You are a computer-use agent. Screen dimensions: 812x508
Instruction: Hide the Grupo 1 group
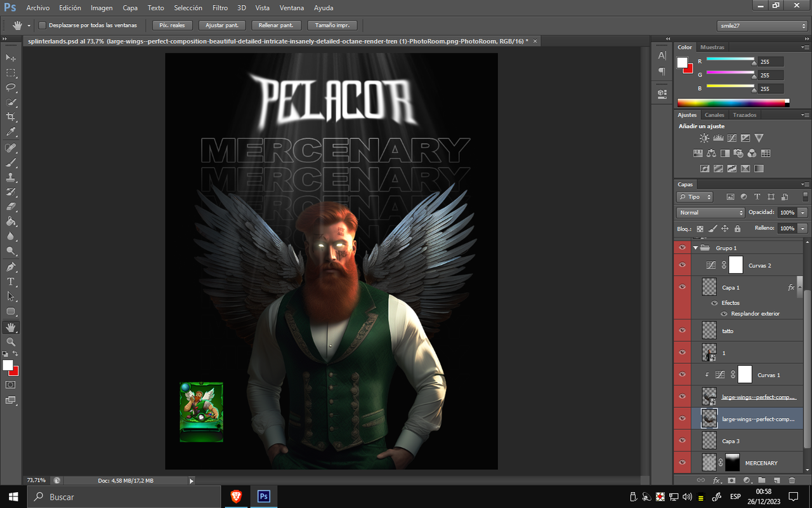click(x=683, y=248)
